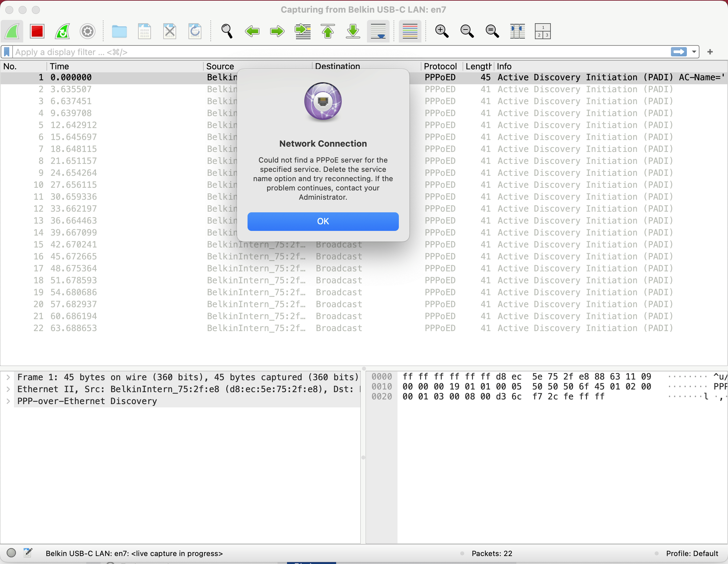Go back in packet history
The height and width of the screenshot is (564, 728).
coord(252,31)
